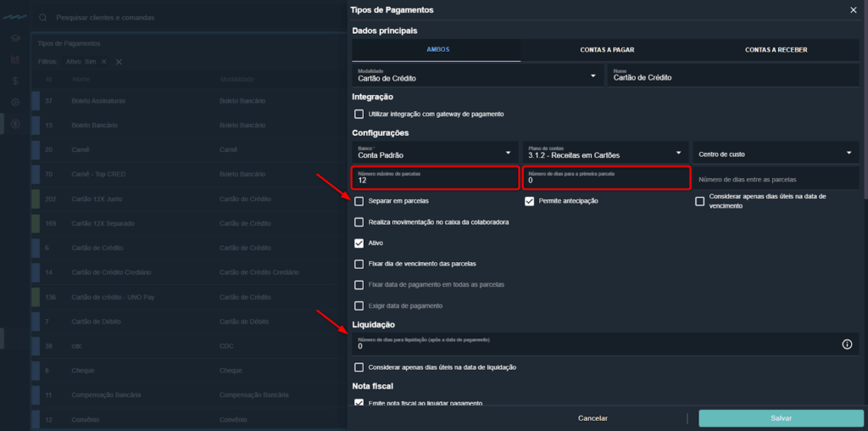
Task: Click the search magnifier icon
Action: coord(42,17)
